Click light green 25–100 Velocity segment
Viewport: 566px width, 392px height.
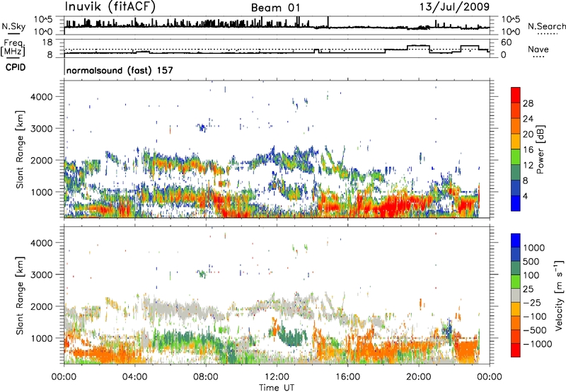coord(516,282)
